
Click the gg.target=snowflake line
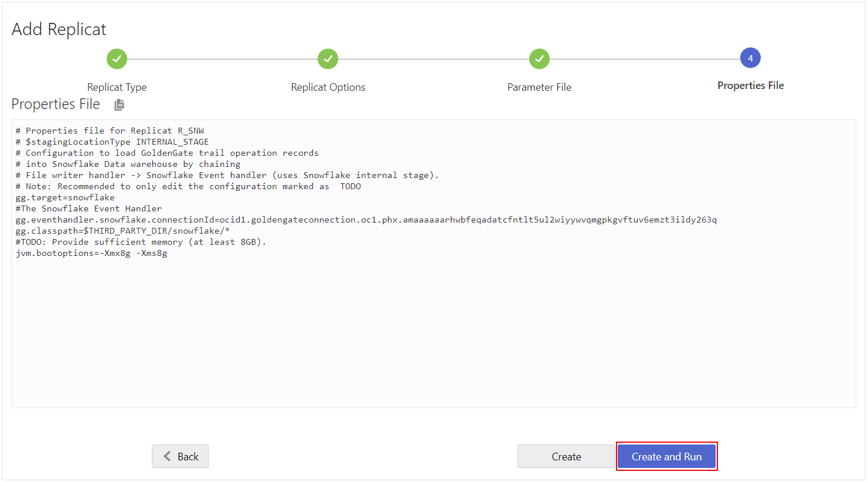click(64, 197)
